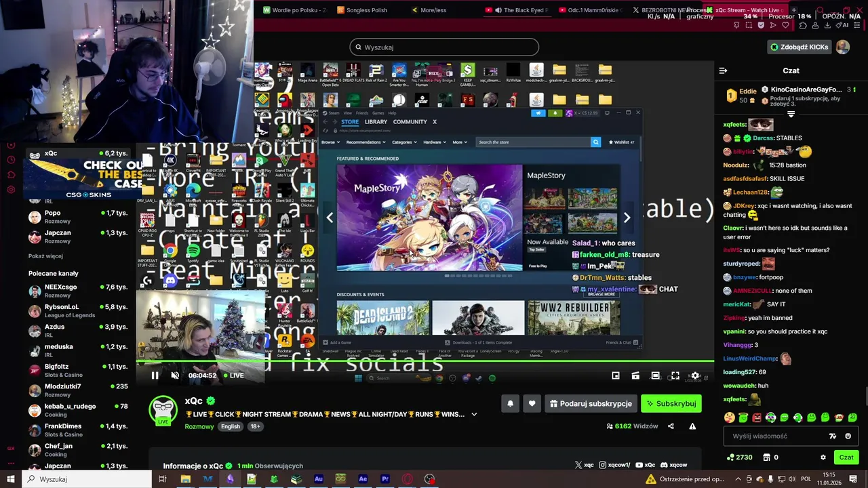
Task: Toggle theater mode in the player
Action: pyautogui.click(x=655, y=375)
